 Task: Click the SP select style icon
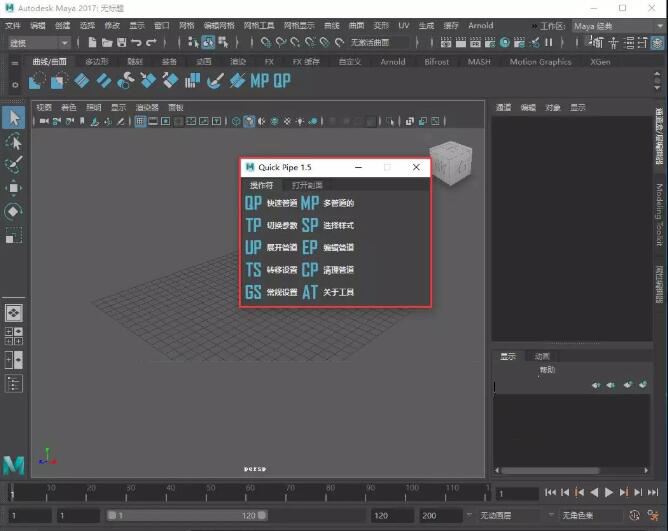click(310, 225)
